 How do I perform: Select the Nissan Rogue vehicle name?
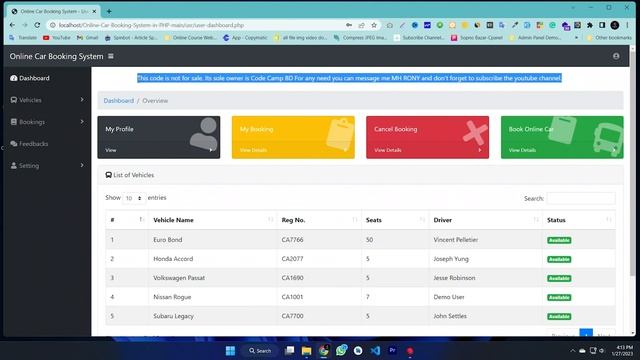[172, 297]
